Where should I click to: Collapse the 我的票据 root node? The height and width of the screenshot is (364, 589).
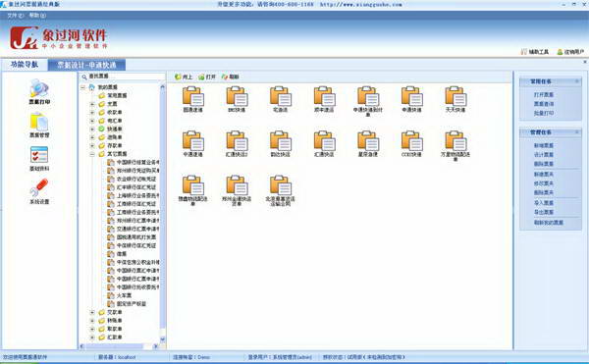pos(83,87)
